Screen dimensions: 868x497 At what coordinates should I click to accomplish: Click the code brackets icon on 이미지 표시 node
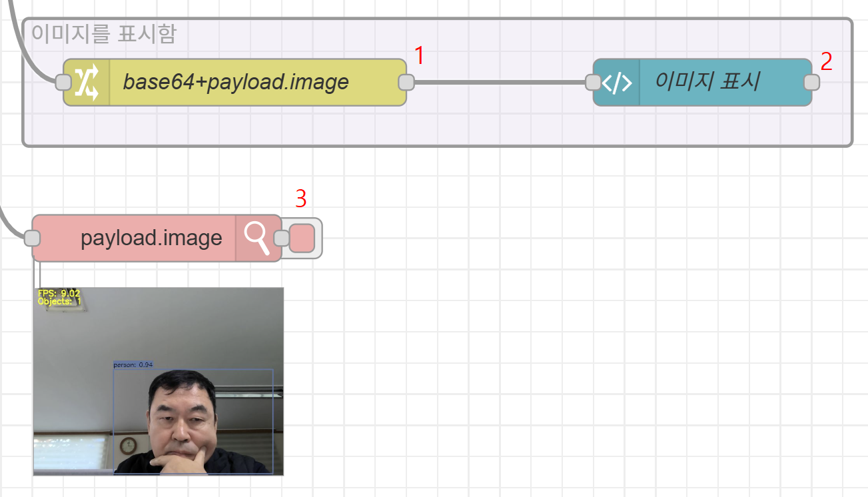coord(617,83)
